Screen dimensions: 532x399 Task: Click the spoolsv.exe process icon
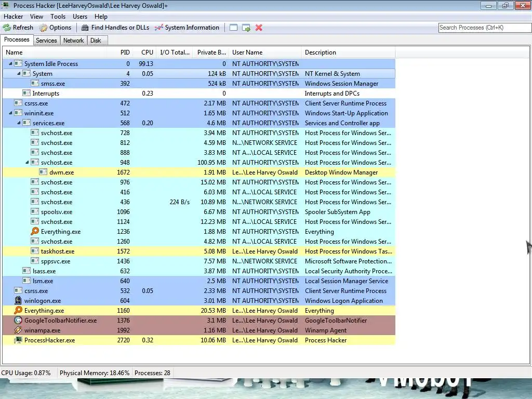(35, 211)
